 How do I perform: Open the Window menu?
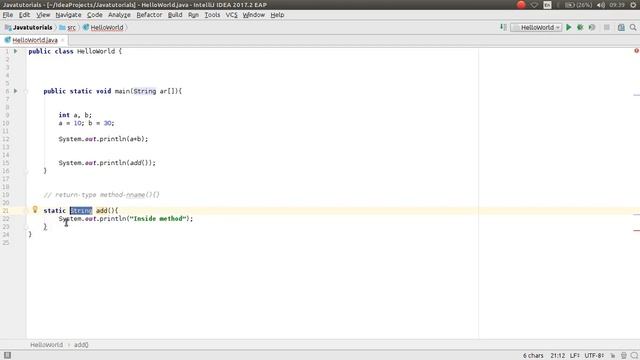pyautogui.click(x=253, y=15)
